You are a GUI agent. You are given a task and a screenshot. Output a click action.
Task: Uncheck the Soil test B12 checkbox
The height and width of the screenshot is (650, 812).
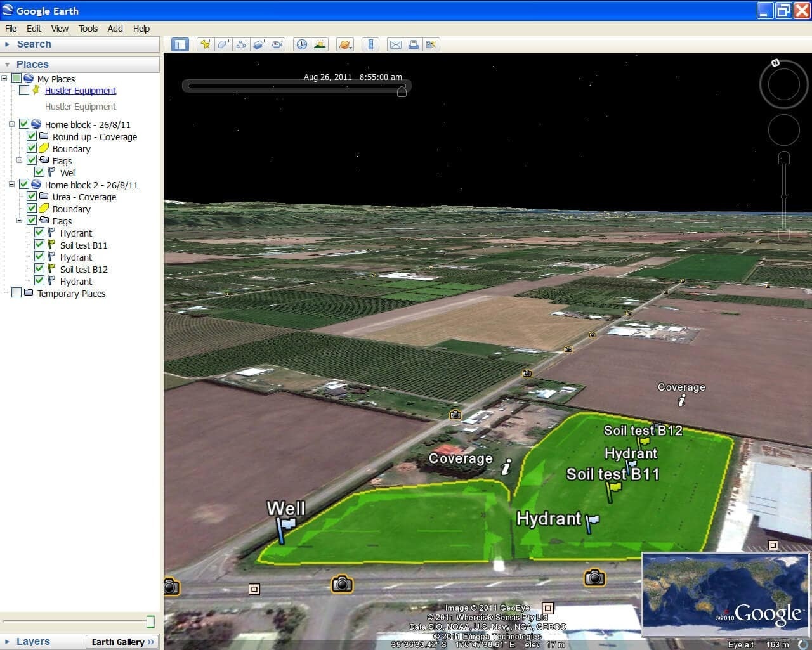pyautogui.click(x=39, y=269)
